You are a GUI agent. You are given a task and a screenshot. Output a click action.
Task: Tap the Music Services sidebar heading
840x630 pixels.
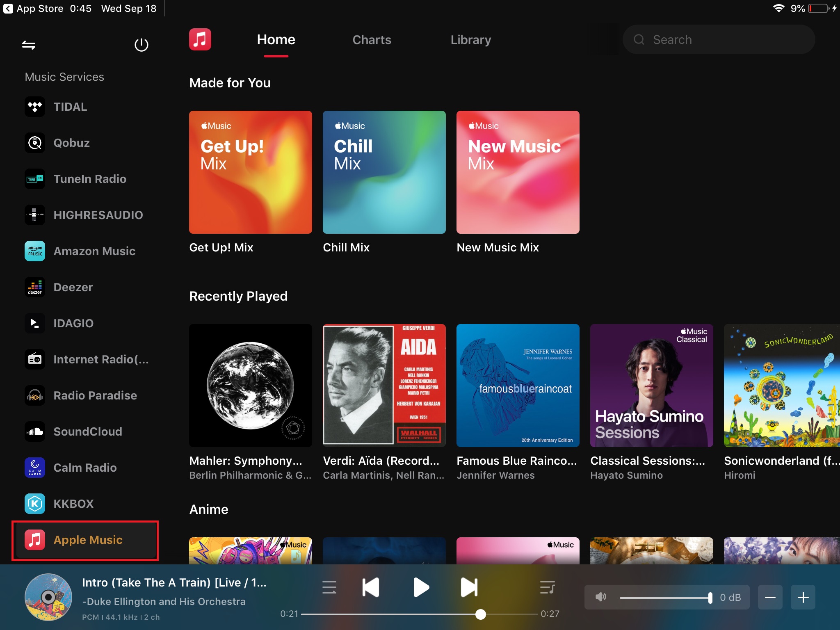click(x=64, y=77)
